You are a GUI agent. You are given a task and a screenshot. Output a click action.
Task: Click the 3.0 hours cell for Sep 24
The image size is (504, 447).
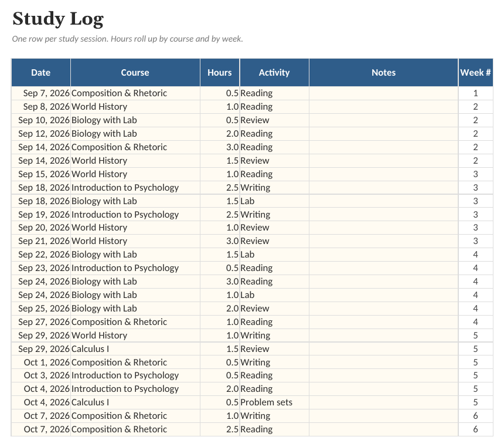(x=220, y=282)
